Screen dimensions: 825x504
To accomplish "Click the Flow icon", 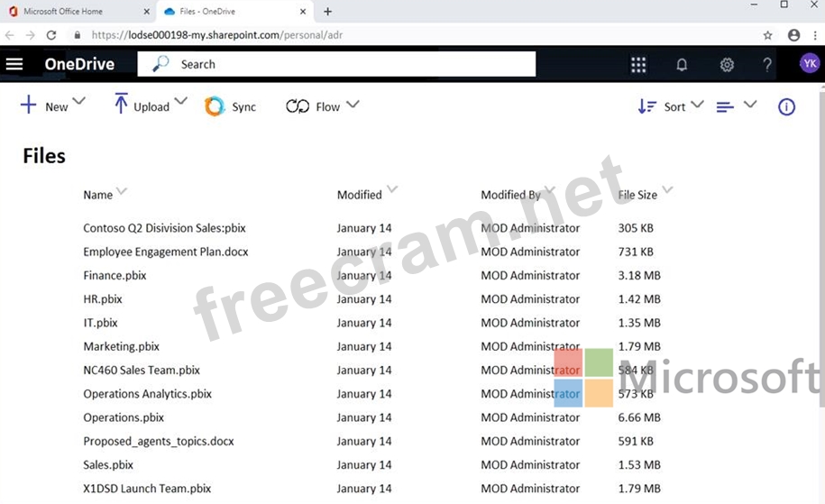I will (x=298, y=106).
